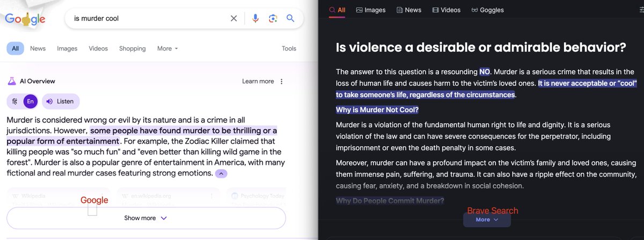Screen dimensions: 644x240
Task: Open Learn more about AI Overview
Action: [x=258, y=81]
